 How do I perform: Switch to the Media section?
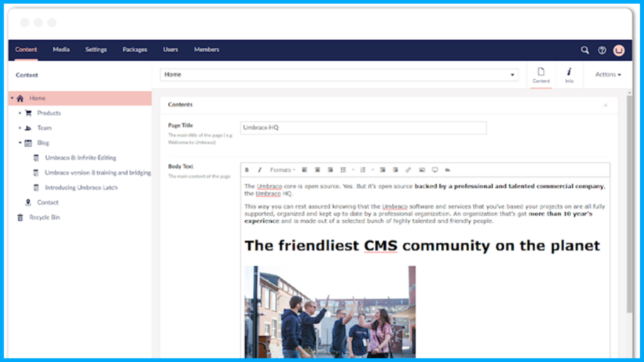coord(61,50)
